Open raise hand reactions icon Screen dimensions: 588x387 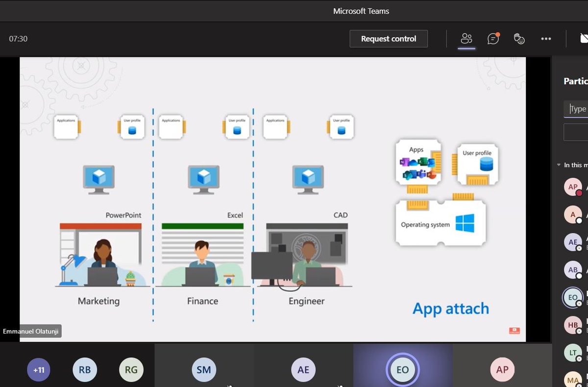click(x=519, y=39)
